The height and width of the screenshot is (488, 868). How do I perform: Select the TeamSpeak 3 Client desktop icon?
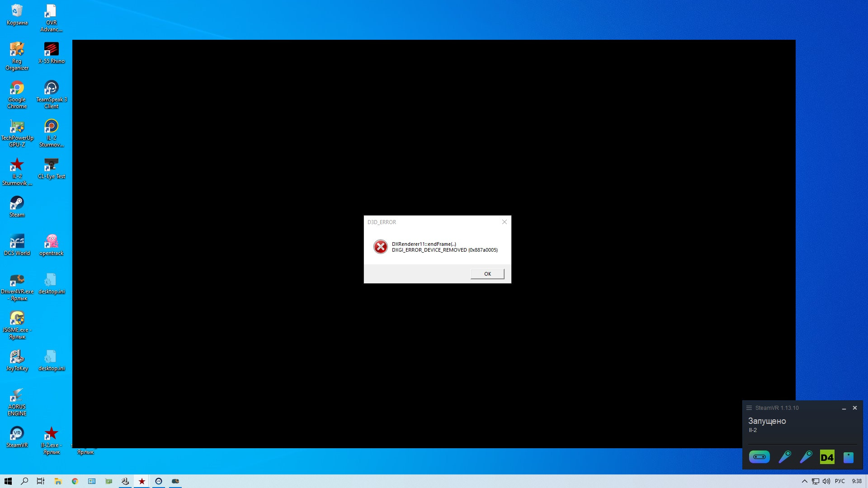[x=51, y=95]
